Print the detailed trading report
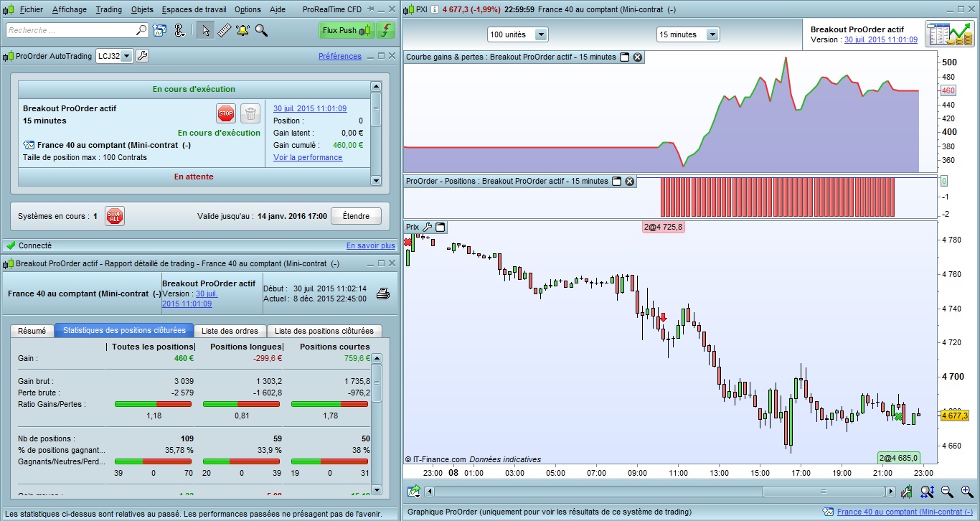Viewport: 980px width, 521px height. click(x=383, y=293)
